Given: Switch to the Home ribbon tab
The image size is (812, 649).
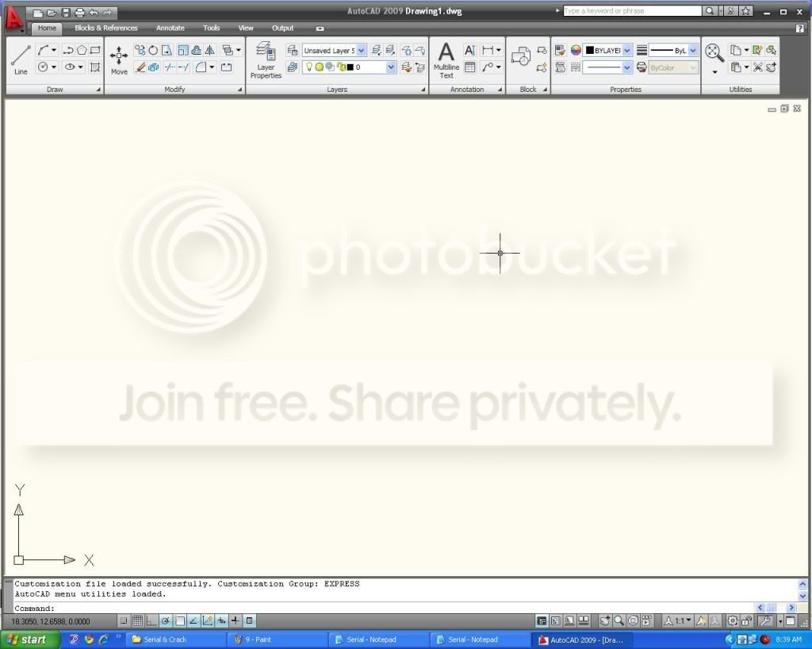Looking at the screenshot, I should click(47, 28).
